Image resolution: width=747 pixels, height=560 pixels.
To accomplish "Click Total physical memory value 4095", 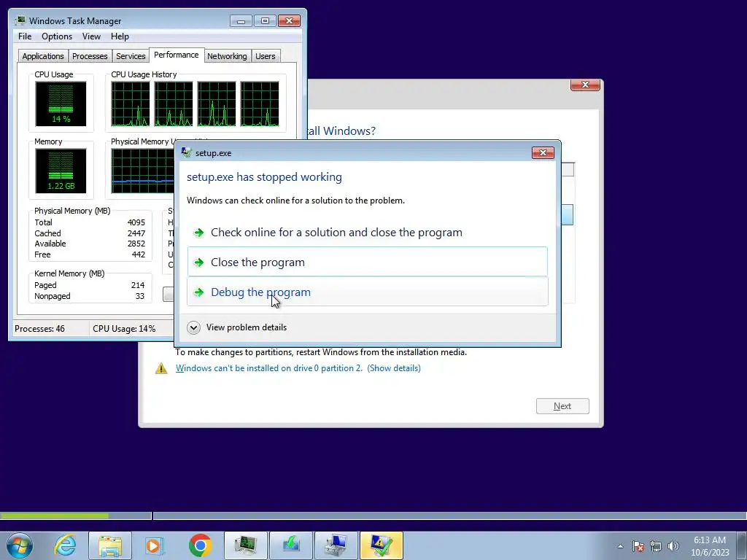I will [x=136, y=222].
